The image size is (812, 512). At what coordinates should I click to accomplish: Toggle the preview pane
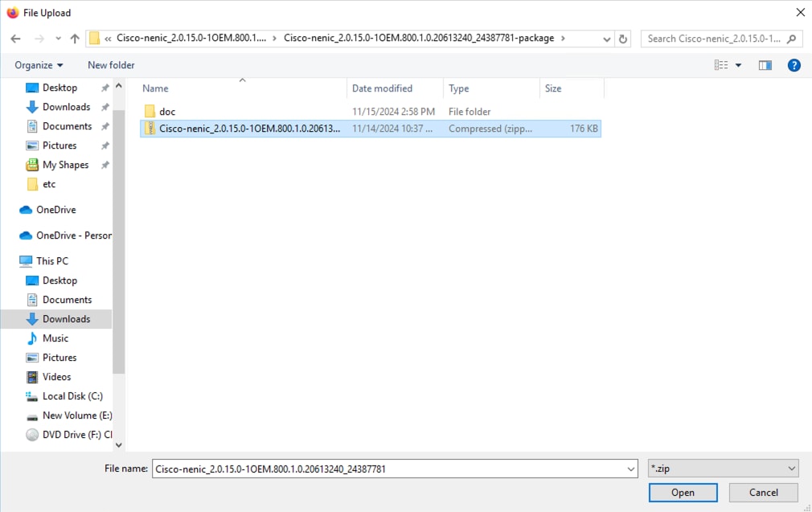[x=765, y=65]
